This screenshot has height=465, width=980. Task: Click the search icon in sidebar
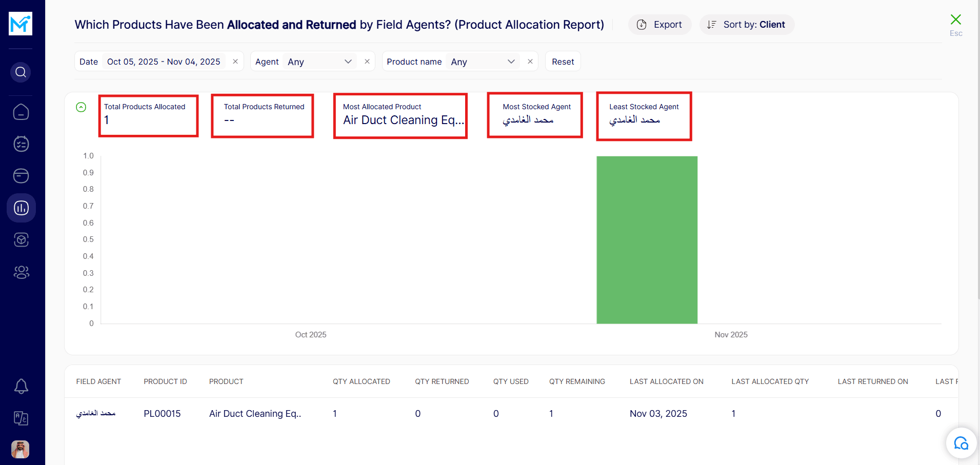(21, 72)
